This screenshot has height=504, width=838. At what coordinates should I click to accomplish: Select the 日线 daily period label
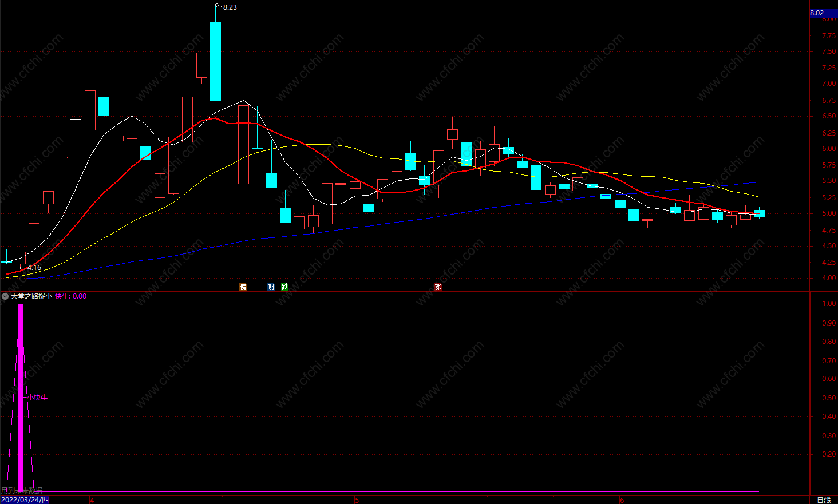click(823, 500)
